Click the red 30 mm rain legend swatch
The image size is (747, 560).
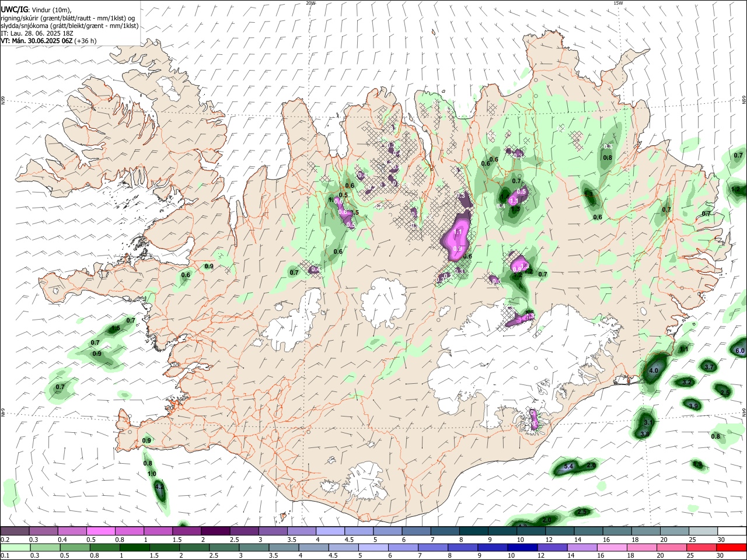click(732, 547)
